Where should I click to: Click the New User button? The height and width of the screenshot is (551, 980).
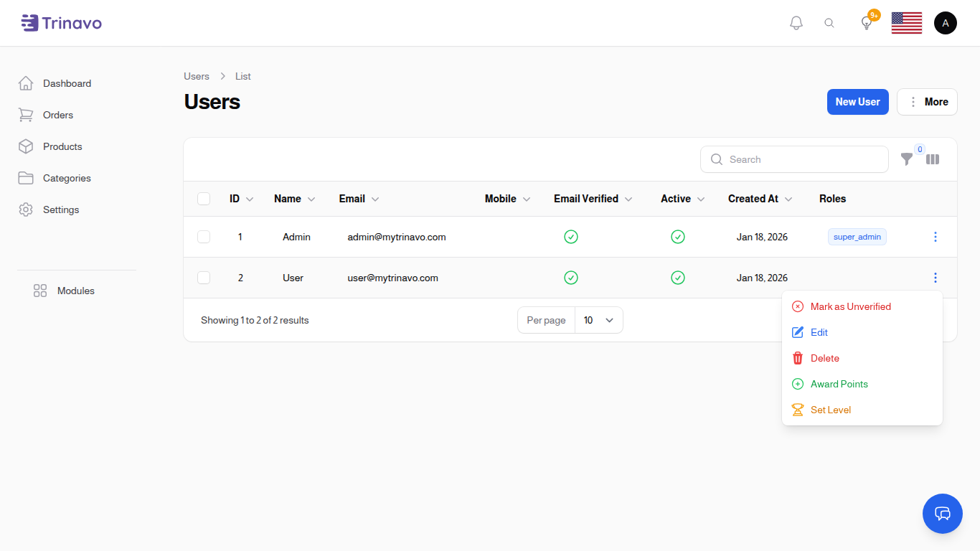(857, 101)
